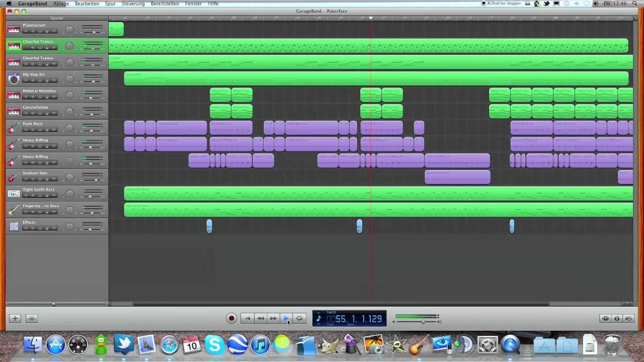The height and width of the screenshot is (362, 644).
Task: Expand automation lane for Constellation track
Action: [54, 114]
